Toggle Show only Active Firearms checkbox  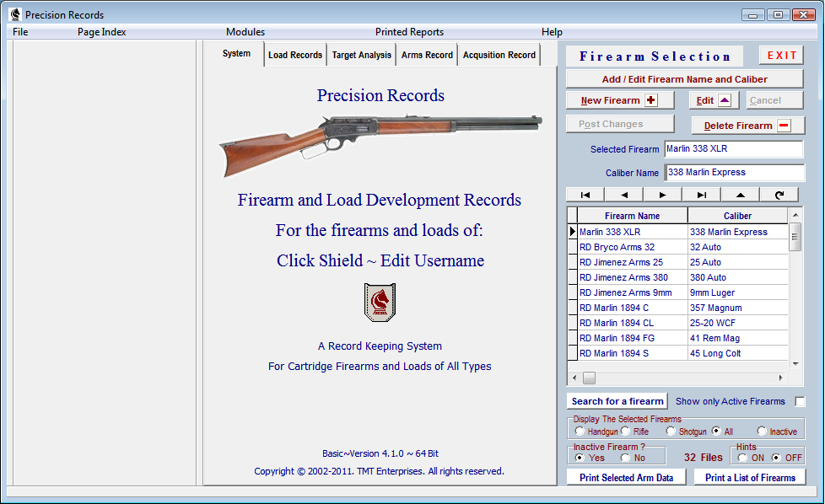800,401
